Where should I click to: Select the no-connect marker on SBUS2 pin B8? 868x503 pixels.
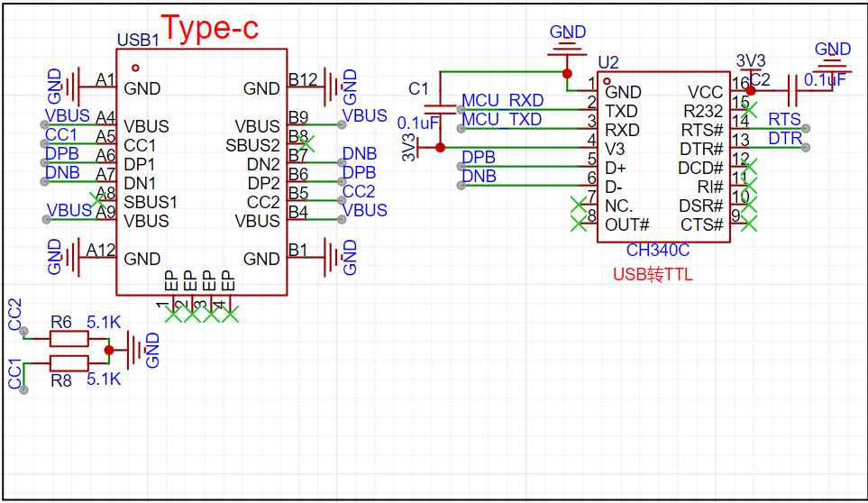pos(307,142)
